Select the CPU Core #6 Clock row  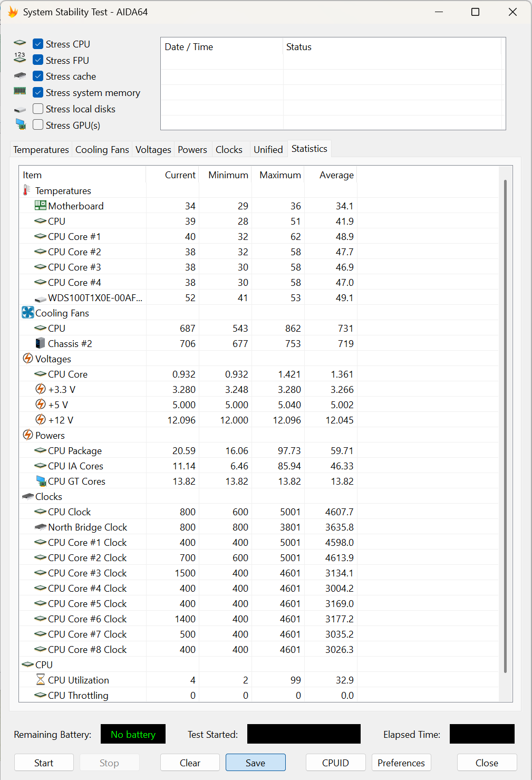(258, 619)
